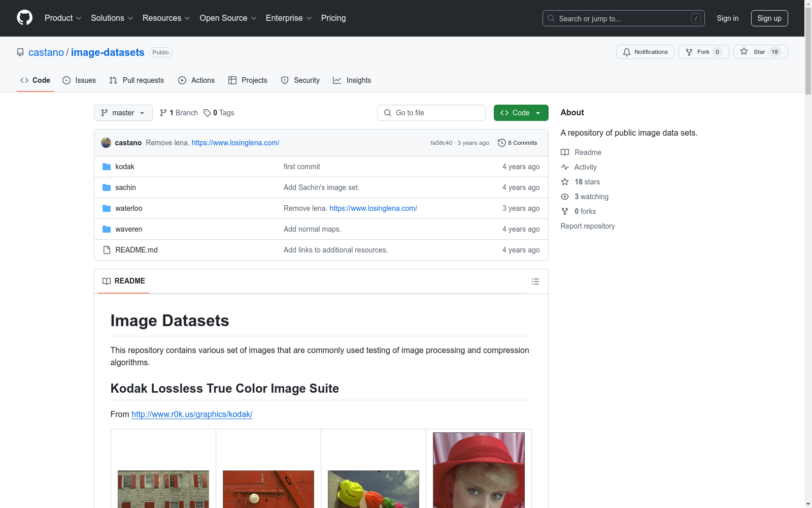Click the waterloo folder icon

107,208
